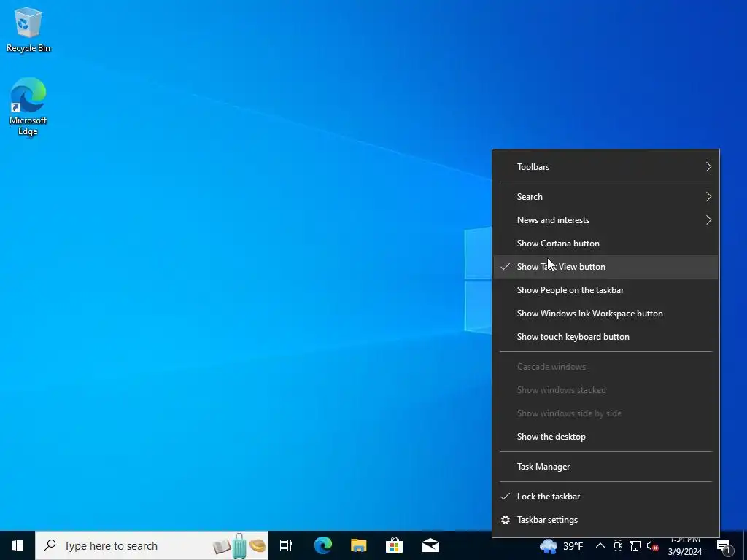Viewport: 747px width, 560px height.
Task: Open File Explorer from the taskbar
Action: (359, 545)
